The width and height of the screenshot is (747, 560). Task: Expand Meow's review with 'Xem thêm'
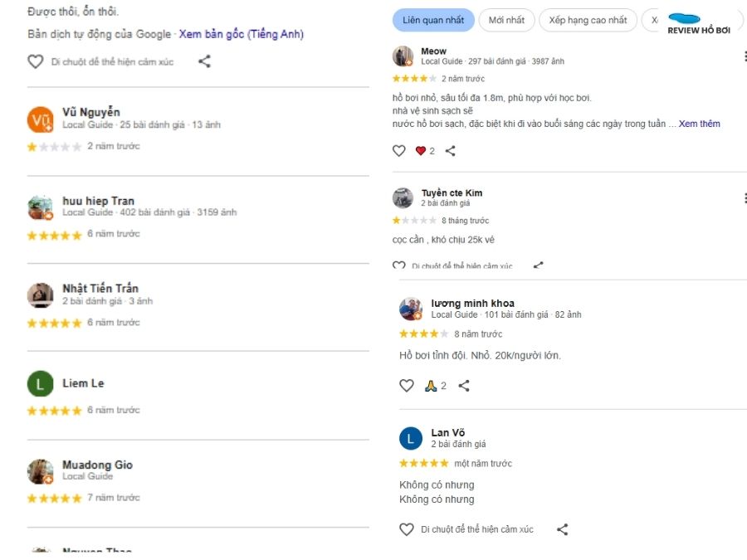699,124
